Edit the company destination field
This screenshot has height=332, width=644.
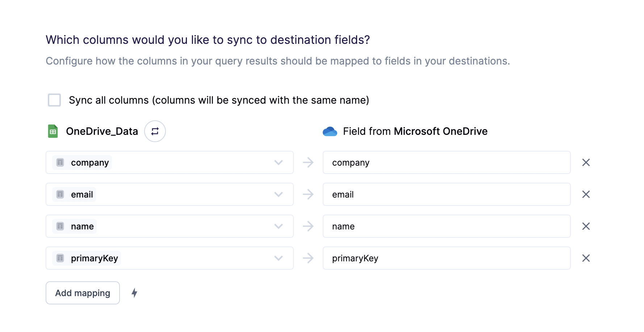point(447,162)
